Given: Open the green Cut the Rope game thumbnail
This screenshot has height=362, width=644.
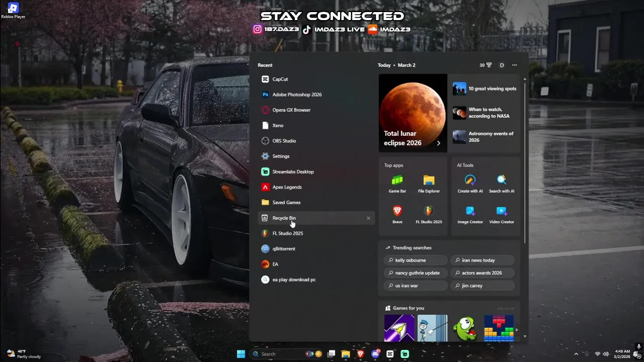Looking at the screenshot, I should 466,328.
